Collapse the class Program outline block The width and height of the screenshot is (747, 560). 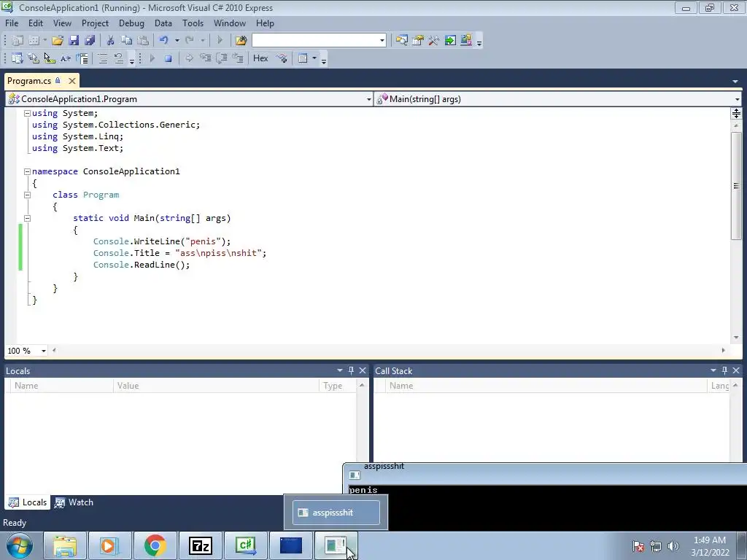coord(27,195)
